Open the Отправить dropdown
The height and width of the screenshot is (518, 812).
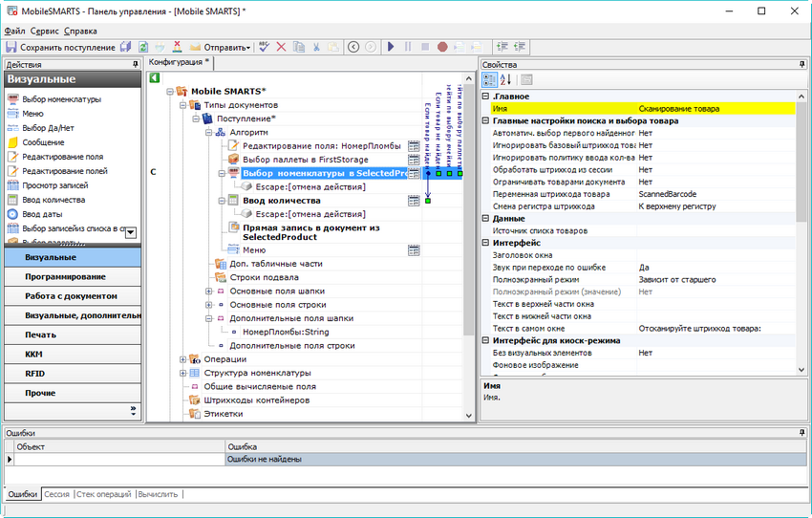pyautogui.click(x=221, y=47)
